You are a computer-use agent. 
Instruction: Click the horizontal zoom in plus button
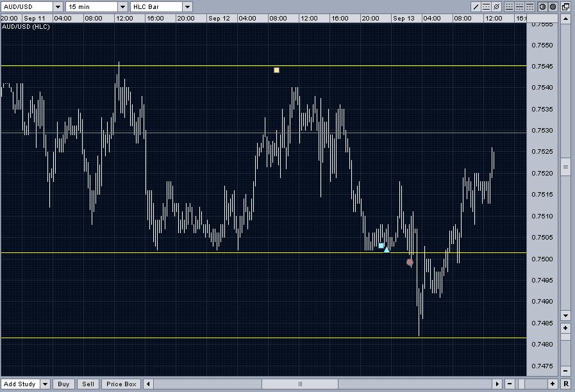tap(553, 384)
